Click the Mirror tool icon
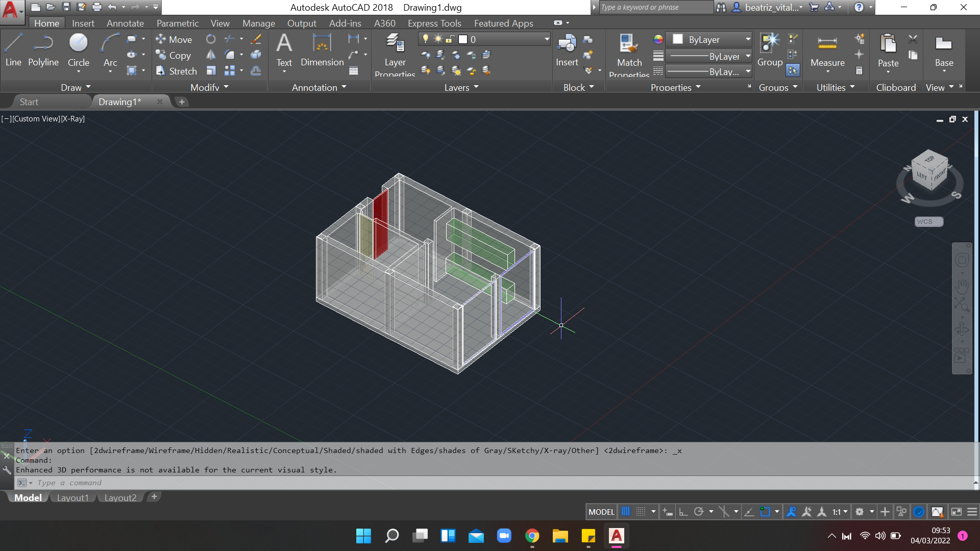 tap(211, 55)
